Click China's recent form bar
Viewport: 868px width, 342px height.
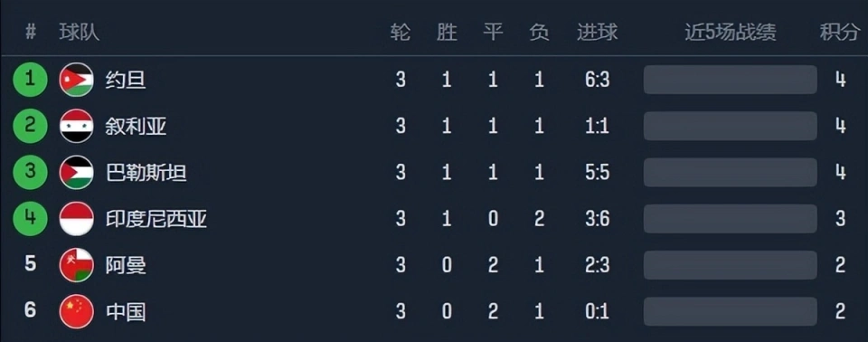coord(731,311)
